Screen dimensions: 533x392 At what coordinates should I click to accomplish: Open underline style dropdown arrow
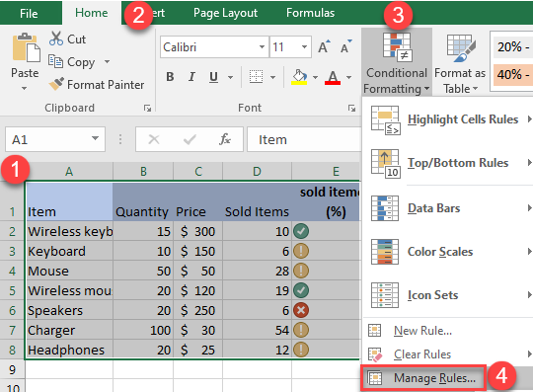[230, 78]
